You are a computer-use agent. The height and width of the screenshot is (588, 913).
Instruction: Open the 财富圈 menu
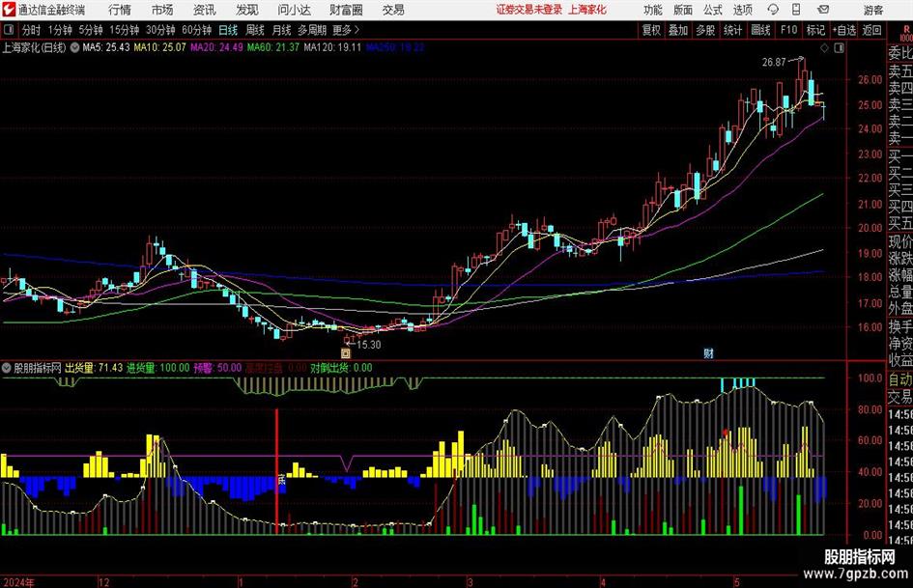[346, 10]
